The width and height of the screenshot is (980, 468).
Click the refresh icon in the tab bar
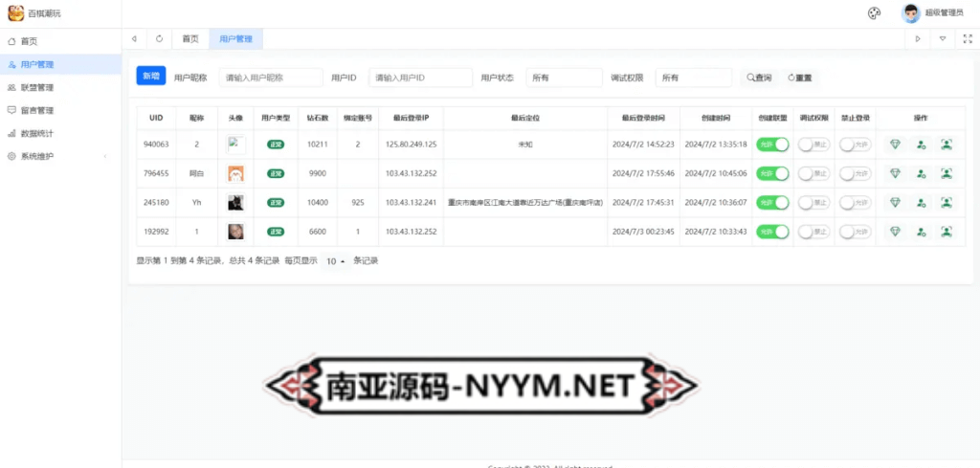(x=159, y=39)
